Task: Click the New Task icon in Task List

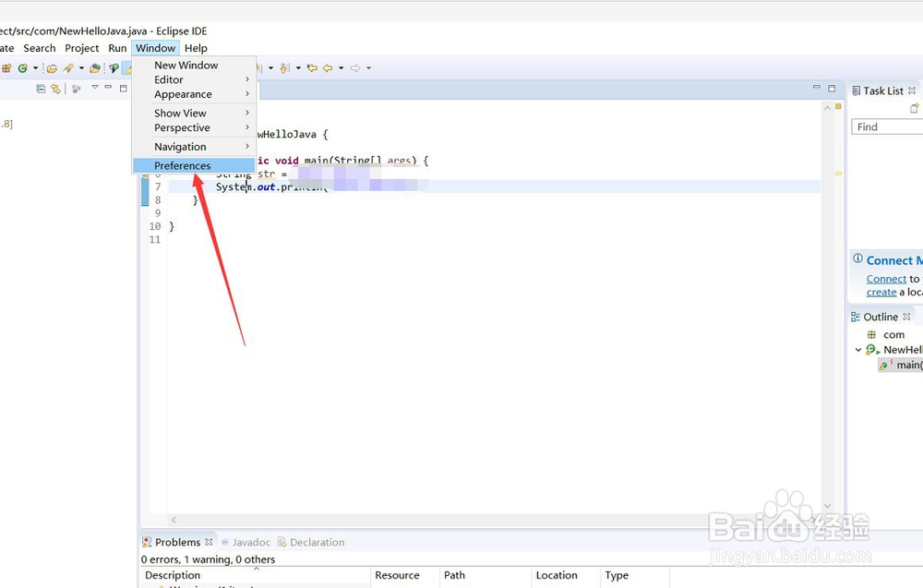Action: click(x=914, y=108)
